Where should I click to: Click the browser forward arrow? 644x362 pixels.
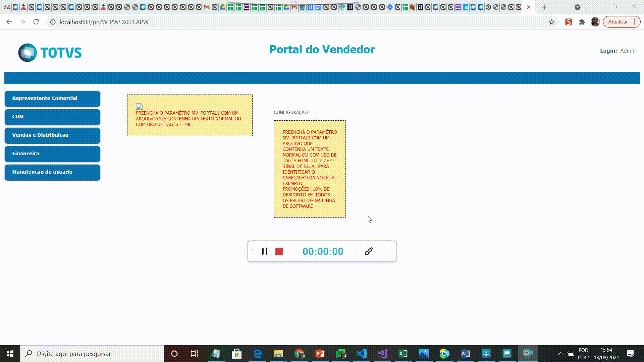click(x=22, y=22)
